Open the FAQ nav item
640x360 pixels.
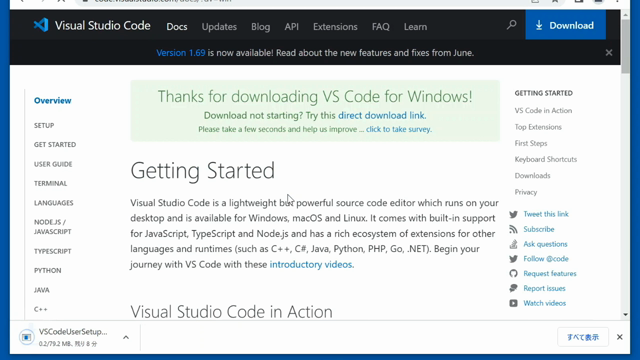click(380, 27)
